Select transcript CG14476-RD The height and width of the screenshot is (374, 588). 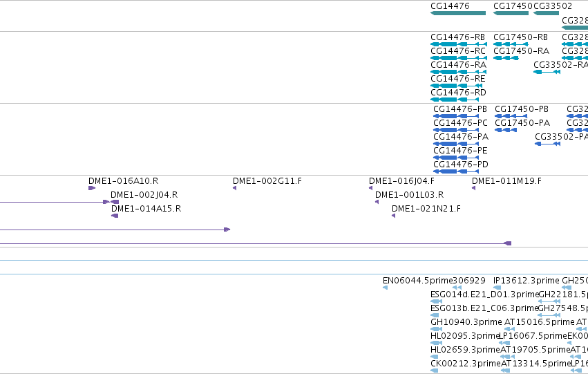tap(458, 93)
